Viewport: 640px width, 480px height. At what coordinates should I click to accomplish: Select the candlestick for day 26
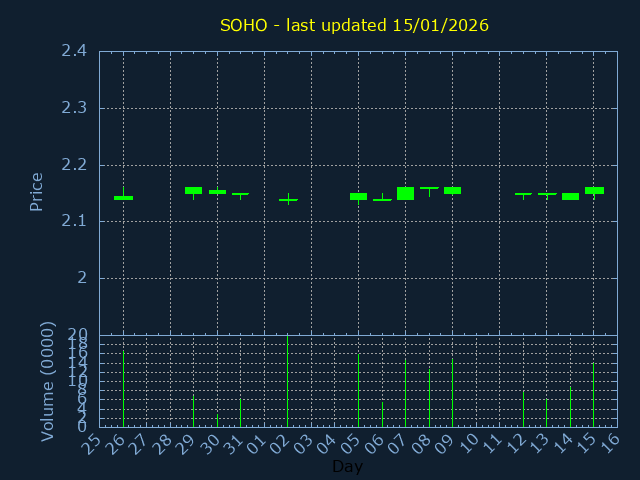pyautogui.click(x=123, y=198)
